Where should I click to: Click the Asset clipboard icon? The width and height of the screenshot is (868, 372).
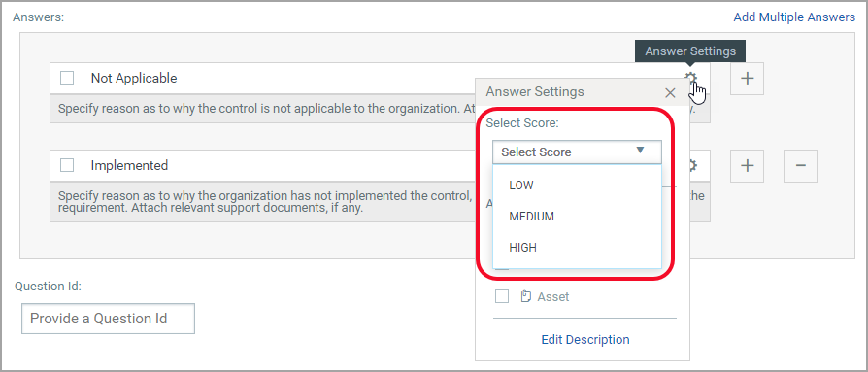click(x=526, y=297)
